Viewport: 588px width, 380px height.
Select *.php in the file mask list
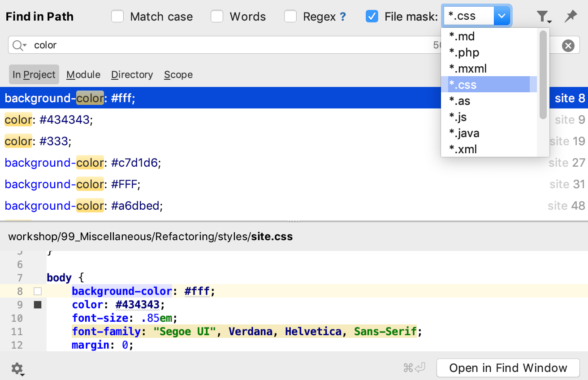click(489, 52)
